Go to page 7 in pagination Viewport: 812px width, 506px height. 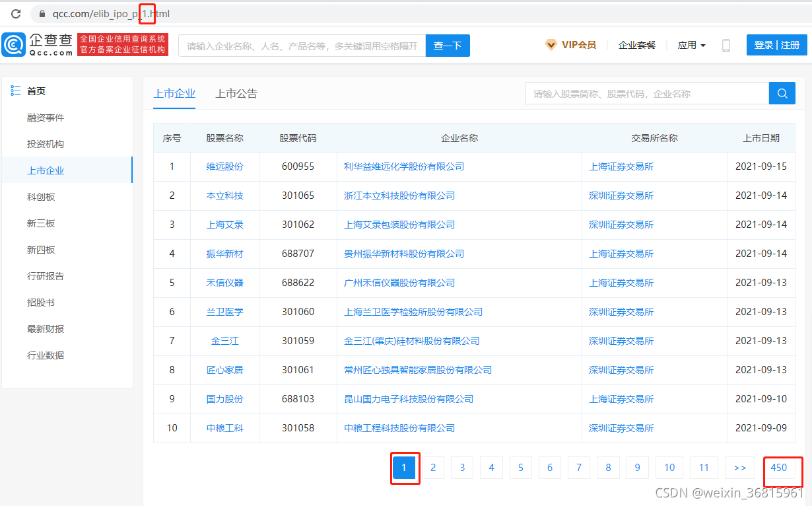coord(578,468)
